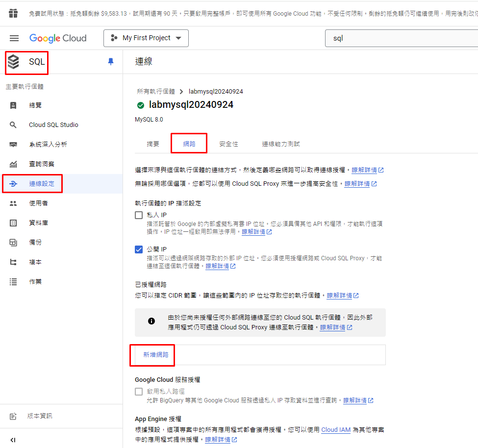Click the 資料庫 table icon

coord(13,223)
